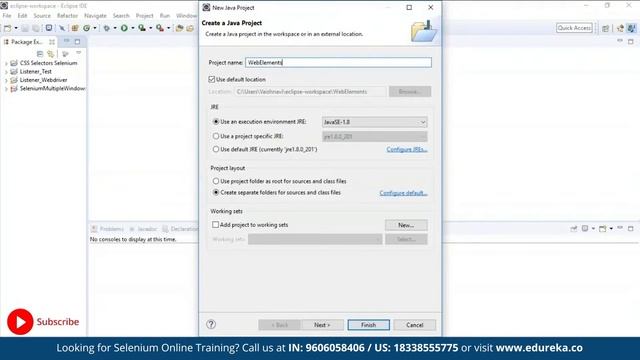Click the skip breakpoints icon in toolbar
The width and height of the screenshot is (640, 360).
tap(62, 28)
